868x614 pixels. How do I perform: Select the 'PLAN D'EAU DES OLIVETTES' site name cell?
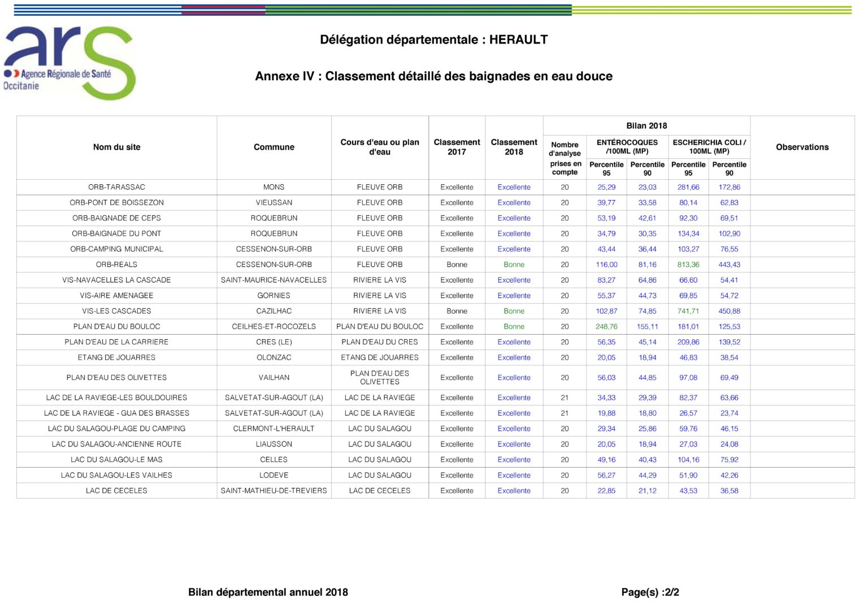117,378
